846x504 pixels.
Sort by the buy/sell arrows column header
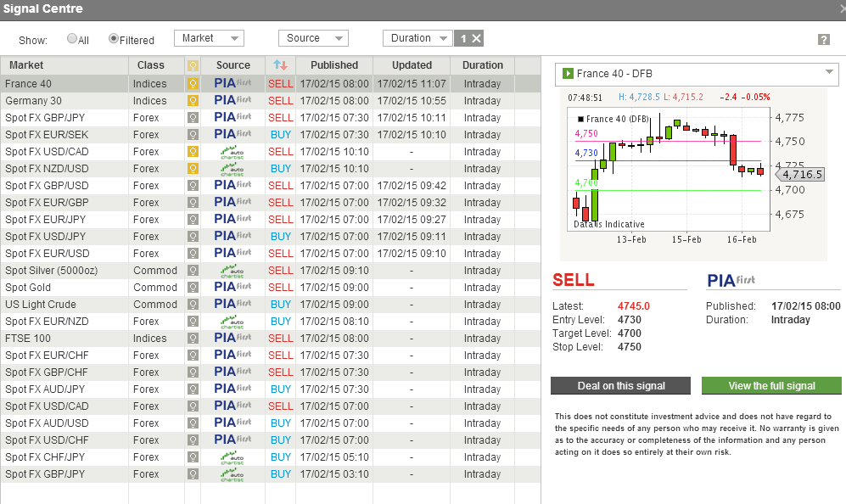coord(280,65)
